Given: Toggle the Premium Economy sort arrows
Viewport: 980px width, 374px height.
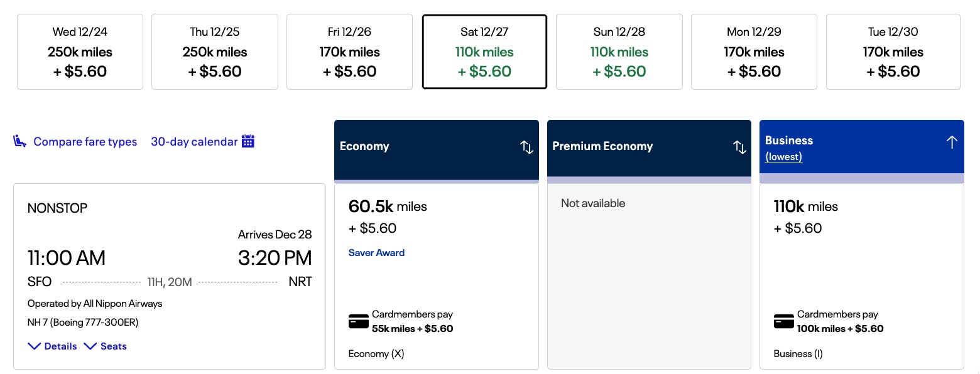Looking at the screenshot, I should pos(738,147).
